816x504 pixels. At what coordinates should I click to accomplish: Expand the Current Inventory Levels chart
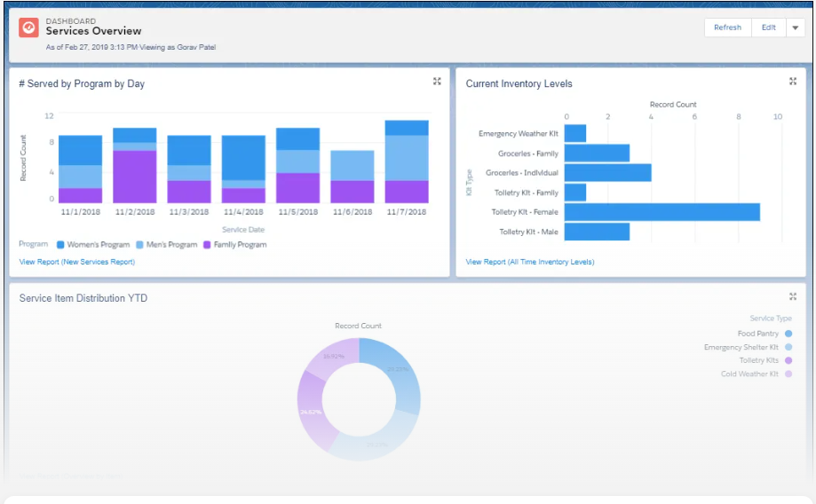(x=793, y=81)
